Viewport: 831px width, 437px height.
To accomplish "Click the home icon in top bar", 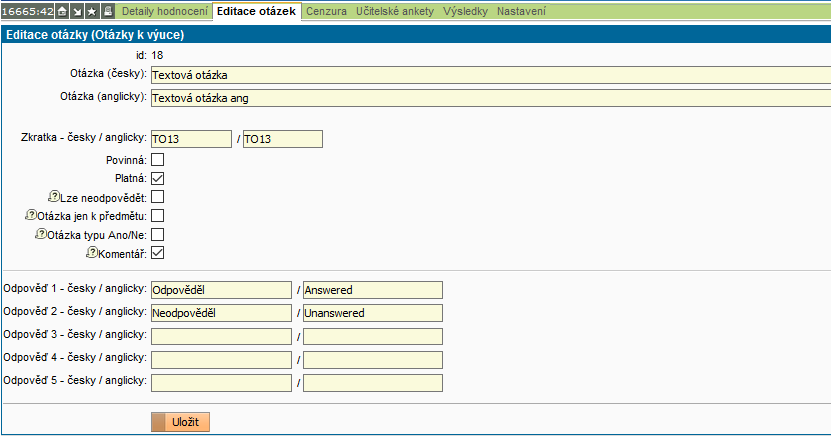I will tap(63, 11).
